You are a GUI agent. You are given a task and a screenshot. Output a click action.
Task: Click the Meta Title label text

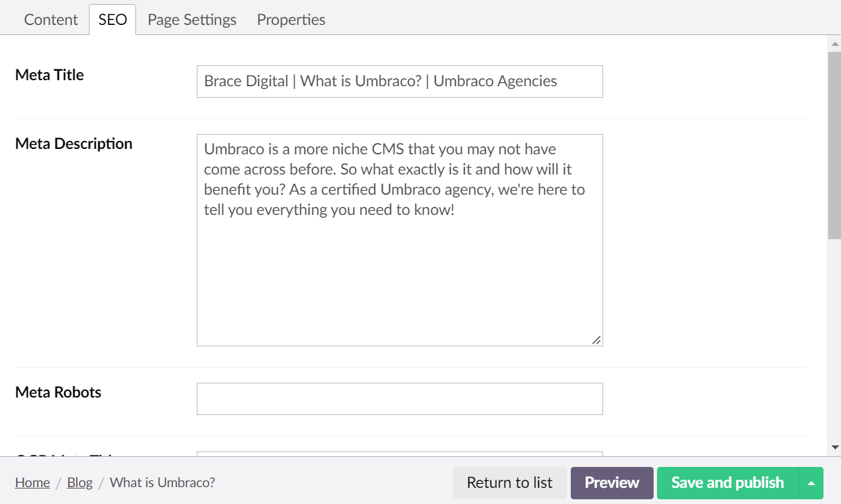point(49,75)
